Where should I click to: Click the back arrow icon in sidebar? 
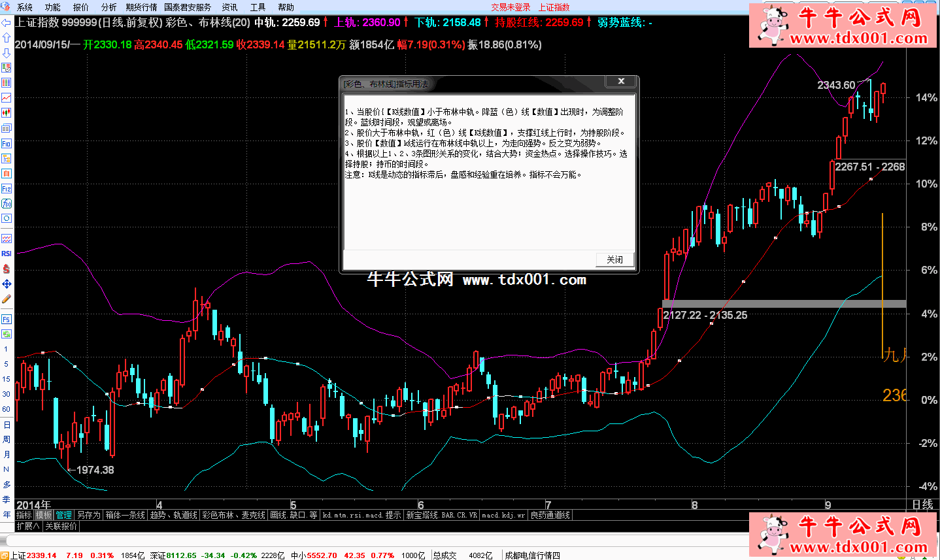[6, 23]
